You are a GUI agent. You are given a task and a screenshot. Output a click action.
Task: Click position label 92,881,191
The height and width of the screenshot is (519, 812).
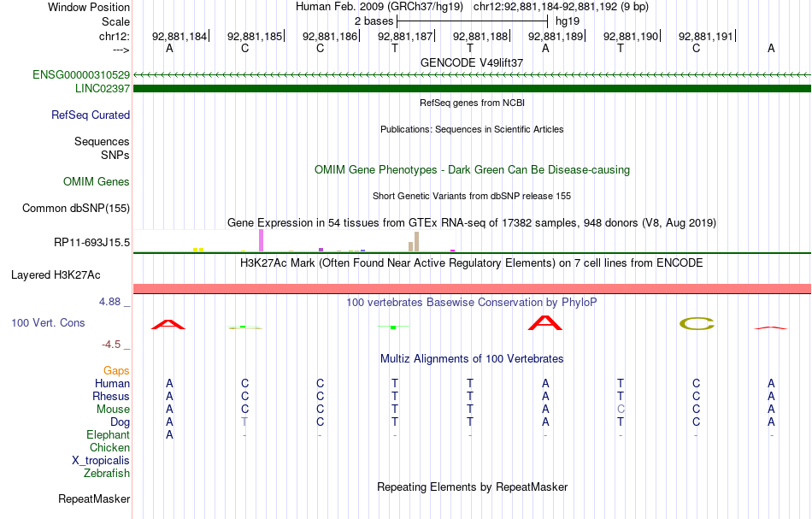[706, 36]
